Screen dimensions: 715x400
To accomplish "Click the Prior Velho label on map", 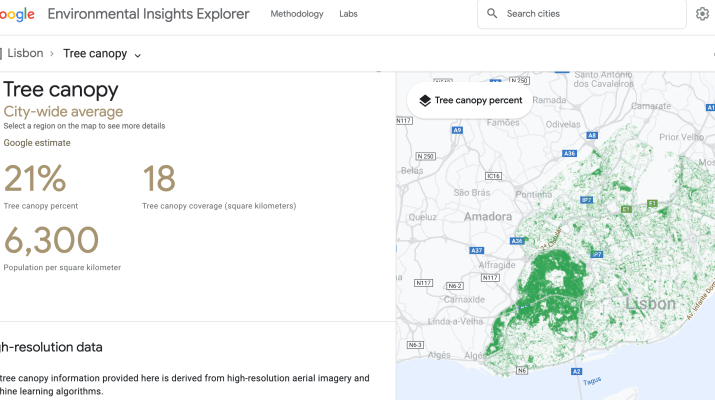I will (x=682, y=137).
